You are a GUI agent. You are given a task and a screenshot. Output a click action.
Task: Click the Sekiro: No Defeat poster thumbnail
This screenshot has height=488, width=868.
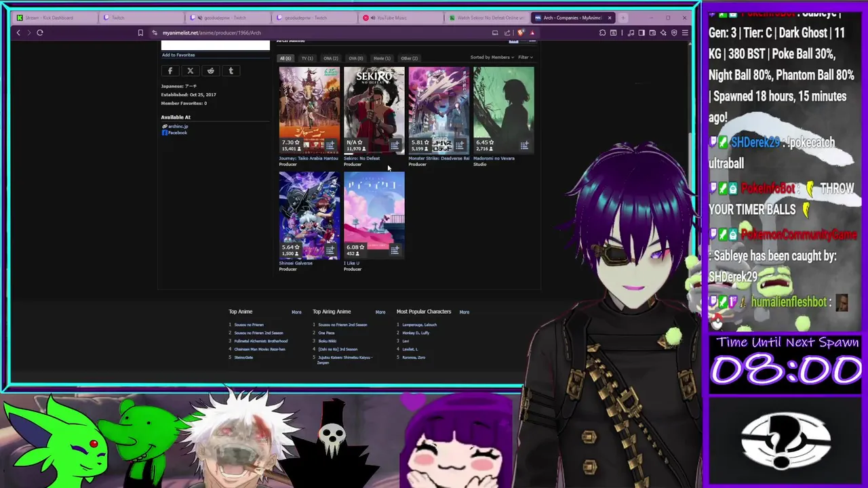374,110
